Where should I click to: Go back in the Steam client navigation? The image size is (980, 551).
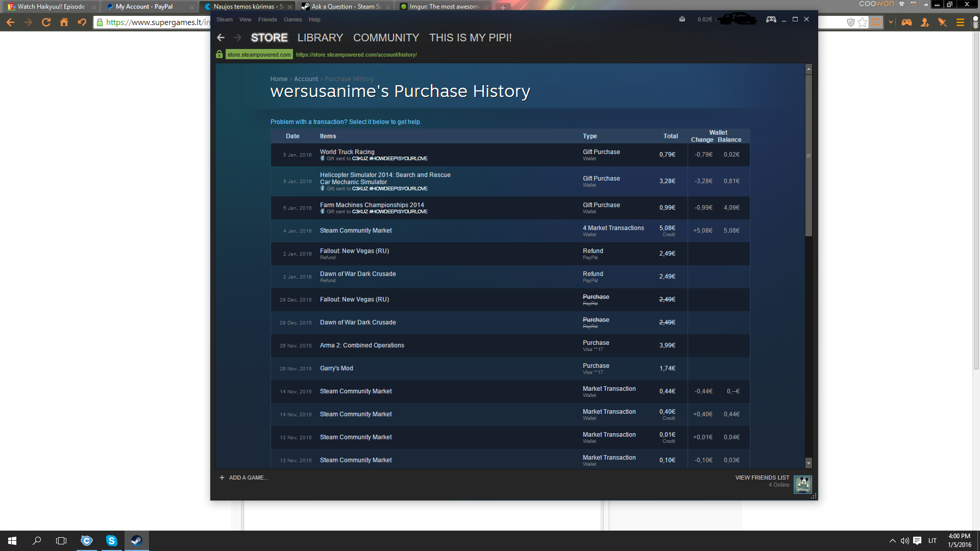click(x=220, y=38)
